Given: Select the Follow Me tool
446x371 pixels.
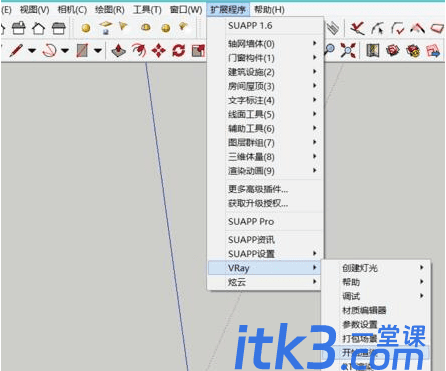Looking at the screenshot, I should tap(139, 51).
